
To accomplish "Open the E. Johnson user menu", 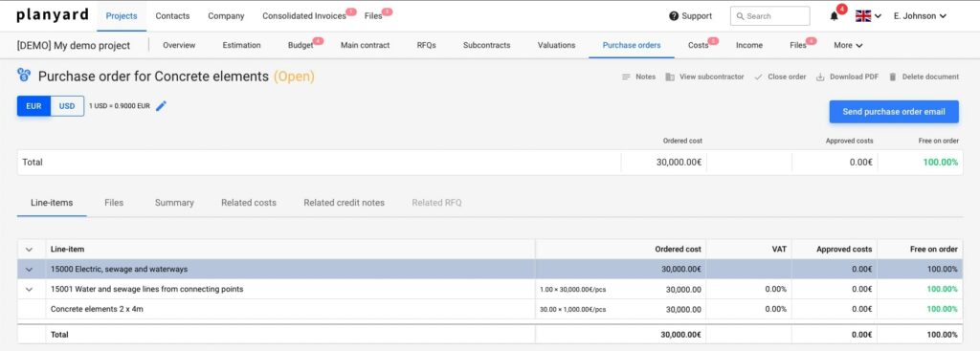I will click(x=920, y=16).
